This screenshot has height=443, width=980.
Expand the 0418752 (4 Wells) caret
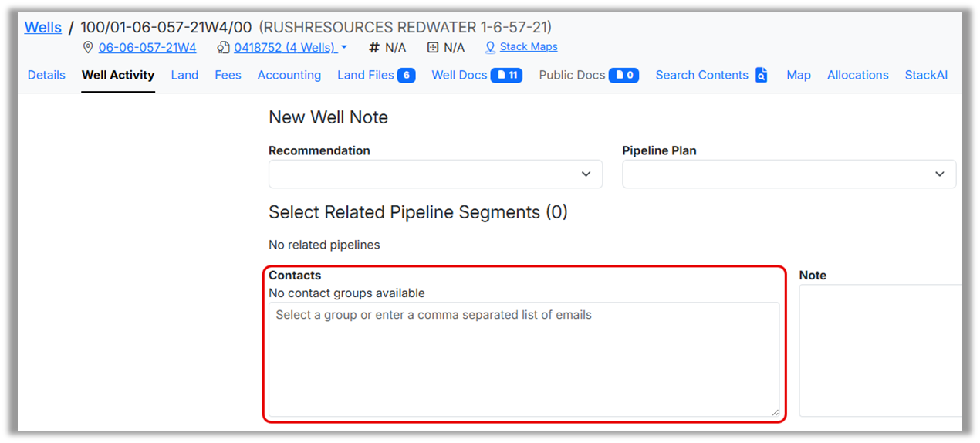coord(344,48)
